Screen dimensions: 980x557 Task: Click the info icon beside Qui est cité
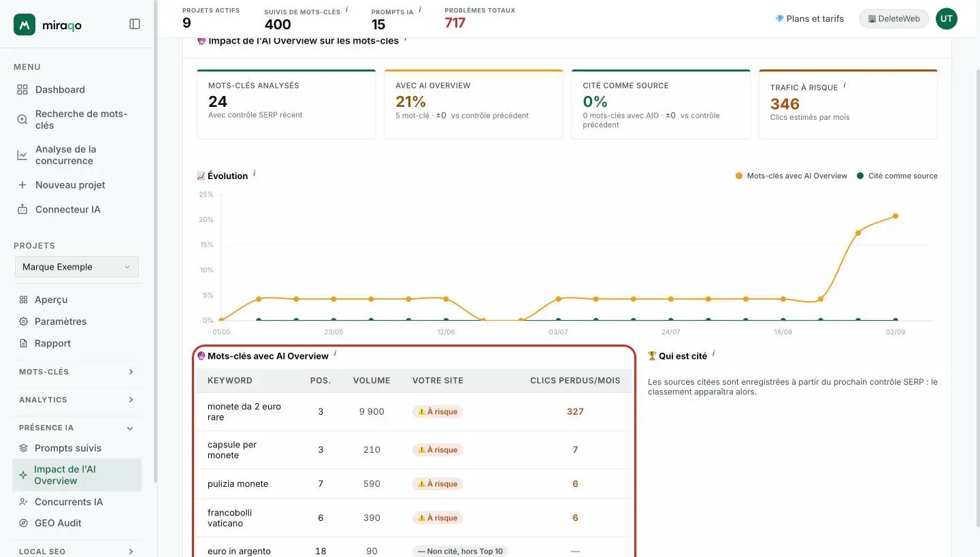coord(713,354)
